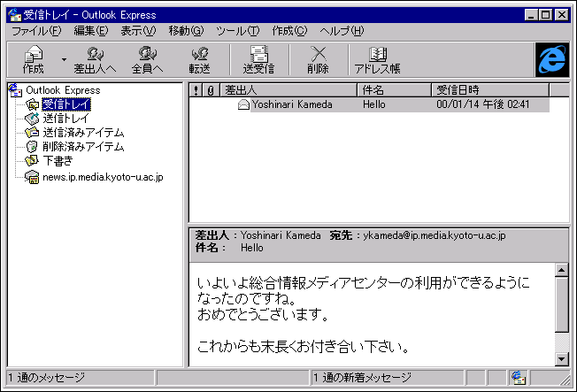Image resolution: width=577 pixels, height=392 pixels.
Task: Select news.ip.media.kyoto-u.ac.jp news server
Action: [x=103, y=177]
